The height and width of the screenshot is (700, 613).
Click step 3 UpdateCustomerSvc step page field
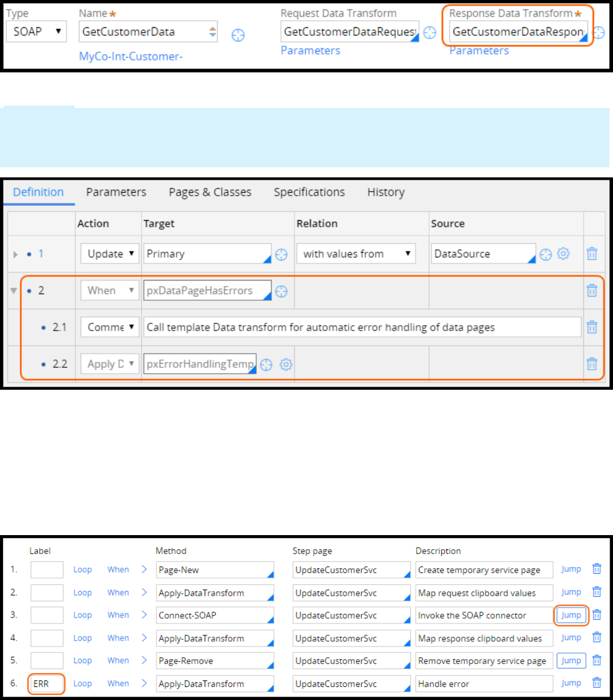pyautogui.click(x=352, y=615)
